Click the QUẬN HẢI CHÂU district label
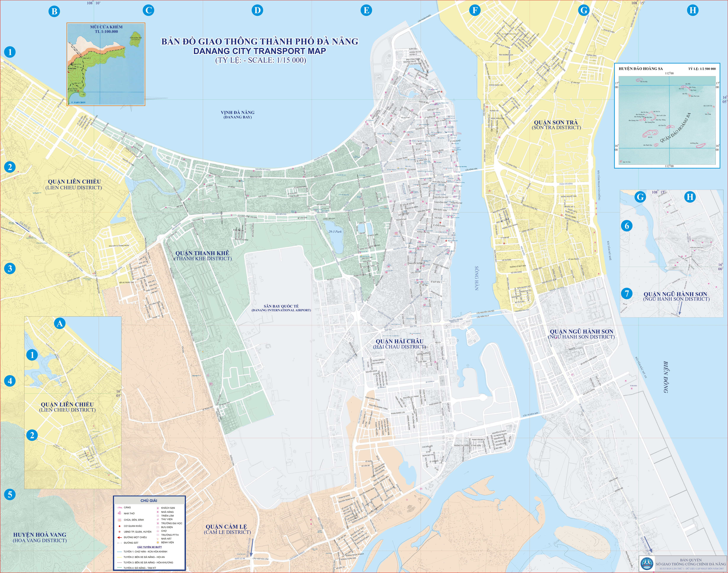Image resolution: width=728 pixels, height=573 pixels. coord(399,344)
